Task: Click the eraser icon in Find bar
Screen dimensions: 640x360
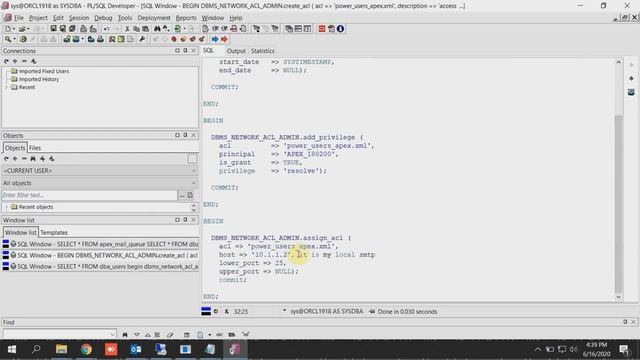Action: (x=170, y=335)
